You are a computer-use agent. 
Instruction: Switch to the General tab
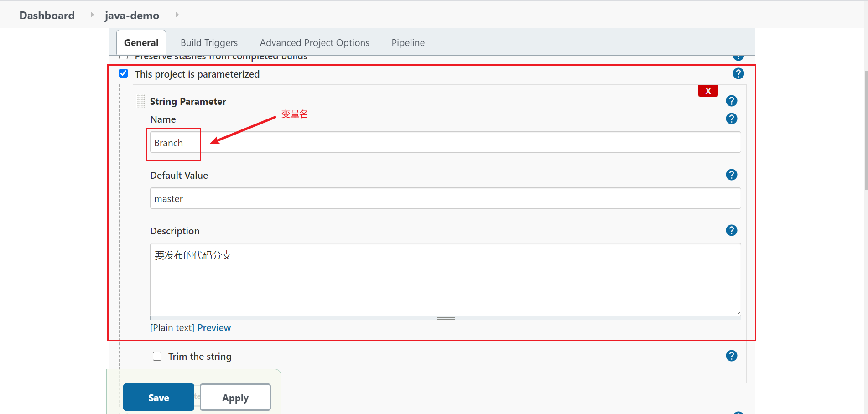click(141, 43)
